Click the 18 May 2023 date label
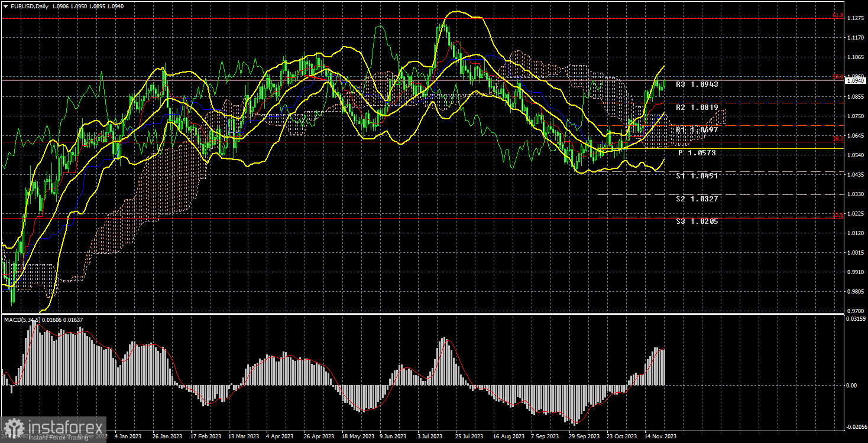The width and height of the screenshot is (868, 443). (x=358, y=437)
